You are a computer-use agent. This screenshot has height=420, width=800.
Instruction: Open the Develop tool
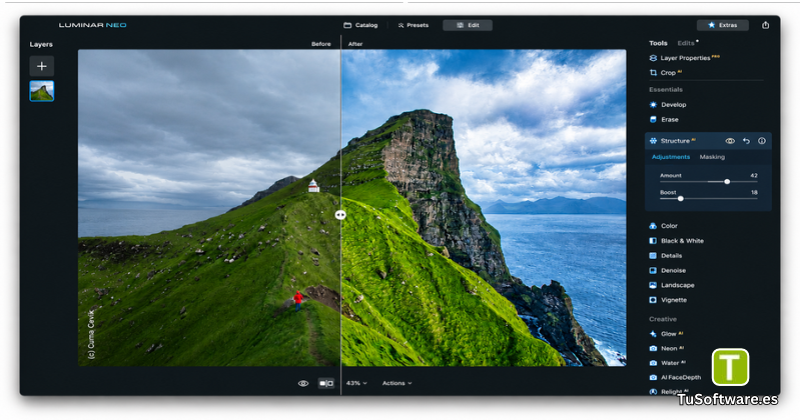pos(668,105)
